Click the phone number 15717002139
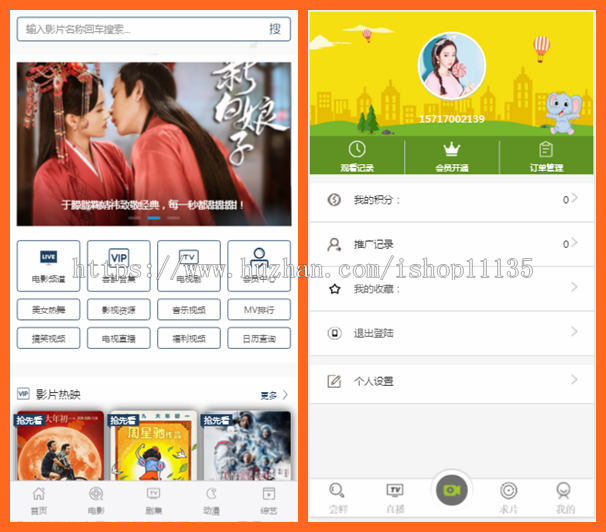Screen dimensions: 606x532 point(452,119)
